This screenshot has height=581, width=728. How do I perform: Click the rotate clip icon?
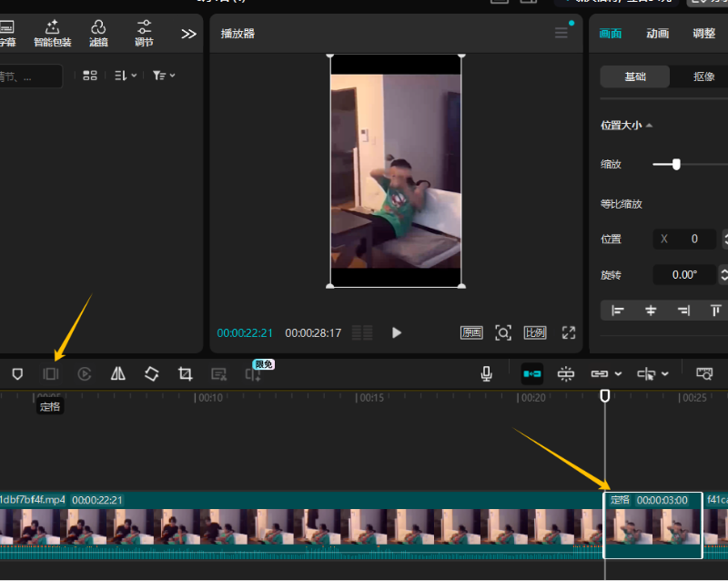coord(152,373)
